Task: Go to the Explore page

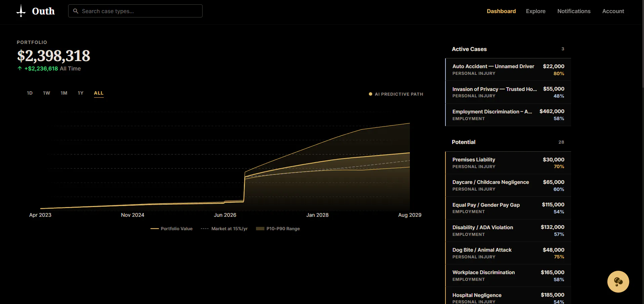Action: point(535,11)
